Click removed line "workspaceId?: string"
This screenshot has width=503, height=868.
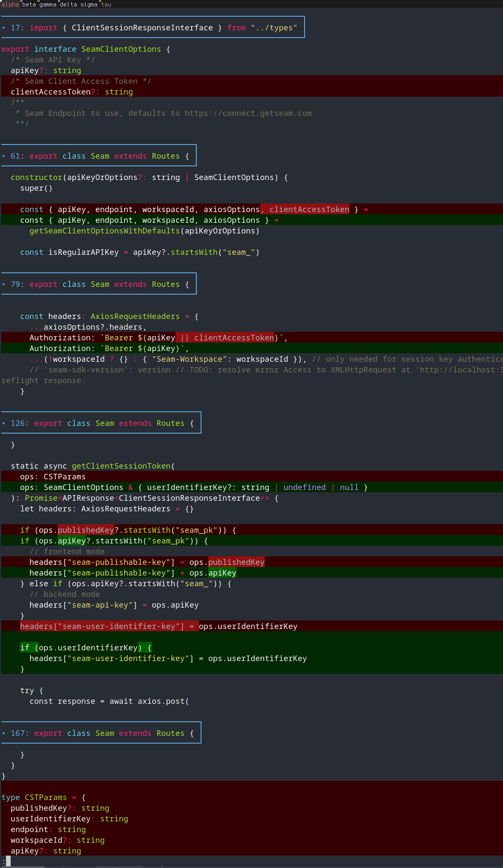click(58, 840)
